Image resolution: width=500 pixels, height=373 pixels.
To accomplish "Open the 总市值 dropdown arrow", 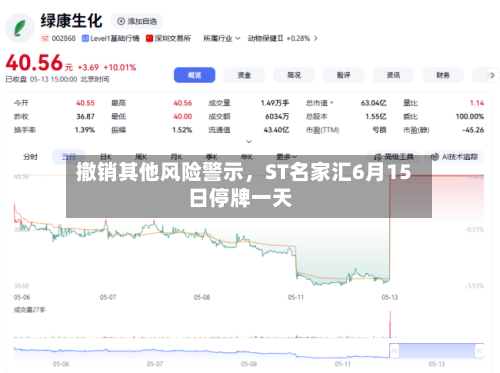I will [332, 103].
